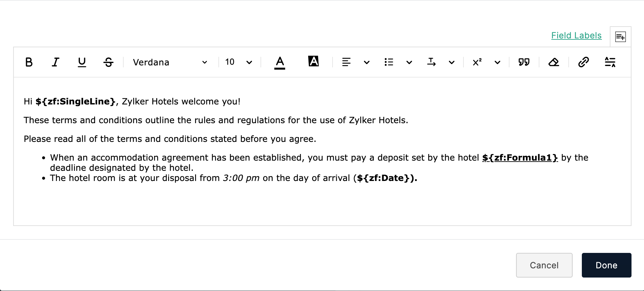The width and height of the screenshot is (644, 291).
Task: Toggle bold formatting
Action: pyautogui.click(x=29, y=62)
